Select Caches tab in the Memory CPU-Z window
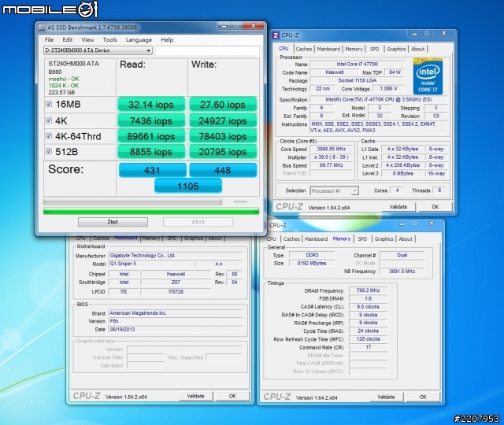The image size is (504, 425). (x=291, y=239)
